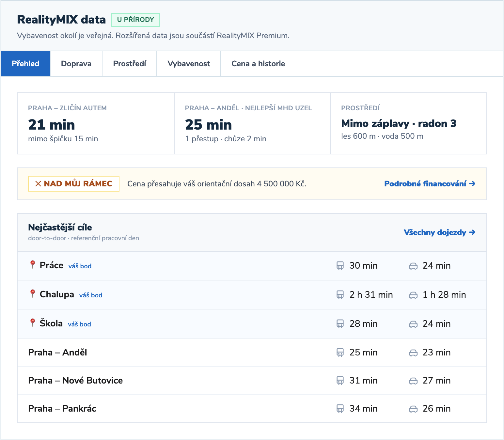
Task: Select the Praha – Zličín autem card
Action: 96,123
